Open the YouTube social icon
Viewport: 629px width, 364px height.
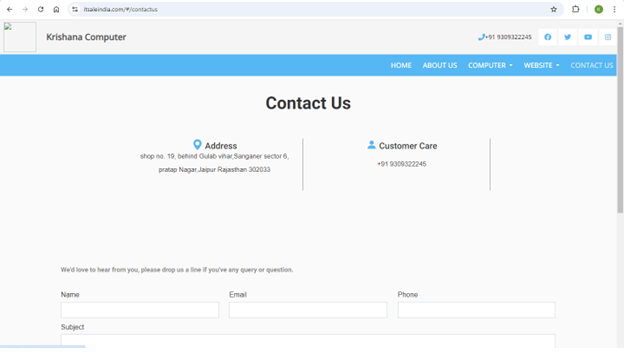coord(588,37)
